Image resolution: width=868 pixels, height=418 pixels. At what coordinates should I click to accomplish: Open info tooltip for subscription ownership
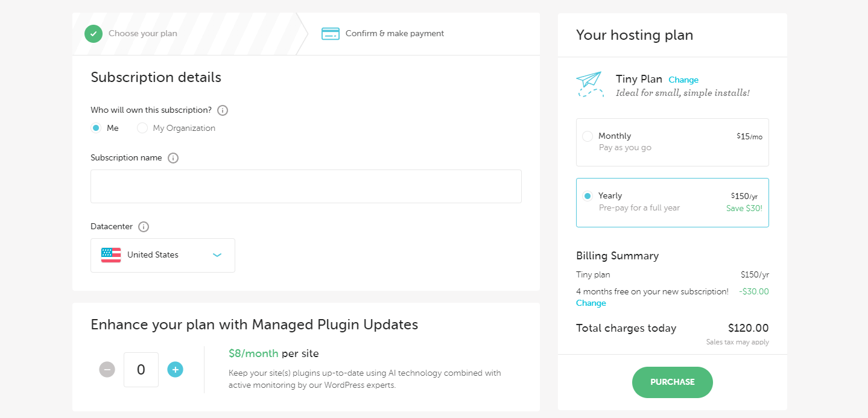coord(223,110)
